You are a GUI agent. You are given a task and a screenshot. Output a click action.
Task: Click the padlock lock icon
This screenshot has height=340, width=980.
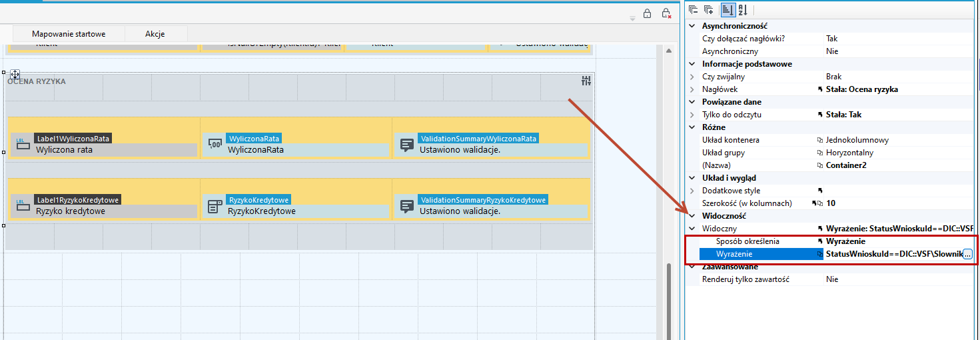[x=647, y=13]
